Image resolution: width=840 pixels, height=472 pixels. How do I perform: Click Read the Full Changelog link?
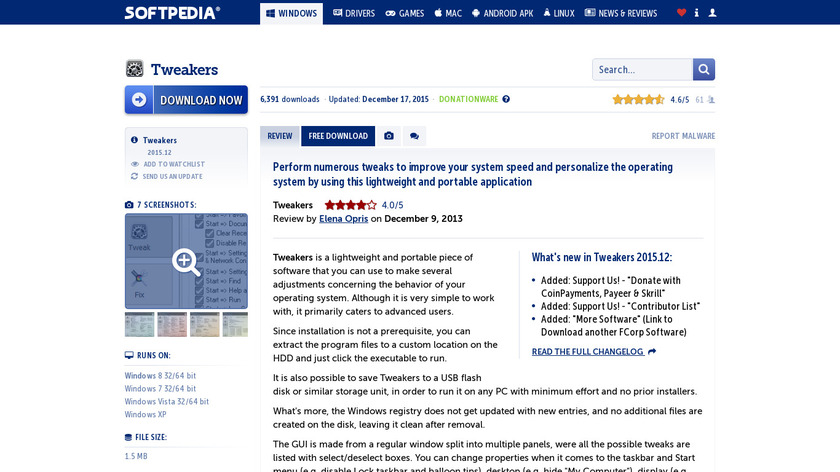point(588,351)
